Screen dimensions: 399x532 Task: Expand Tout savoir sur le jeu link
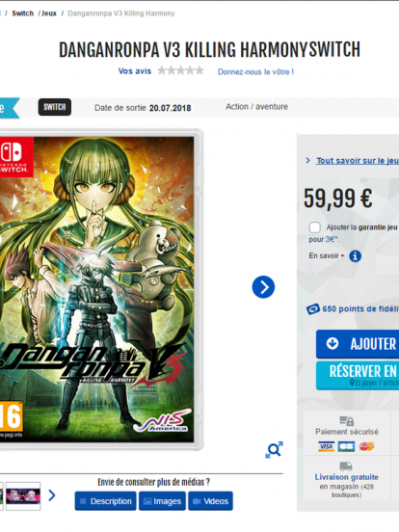358,161
